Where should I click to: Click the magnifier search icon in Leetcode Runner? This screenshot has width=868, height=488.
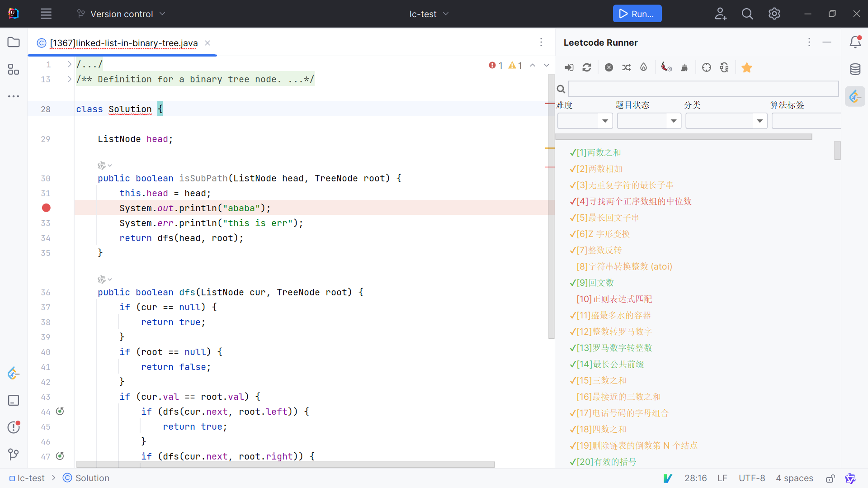(x=561, y=89)
